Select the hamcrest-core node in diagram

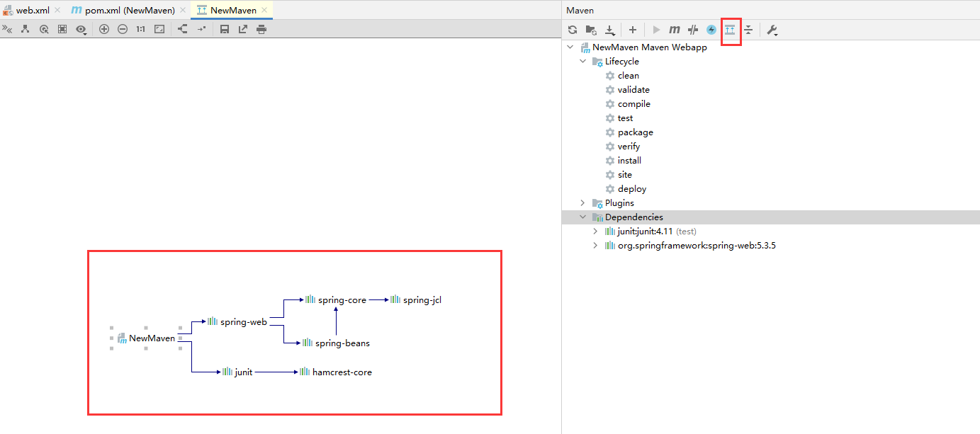click(335, 372)
